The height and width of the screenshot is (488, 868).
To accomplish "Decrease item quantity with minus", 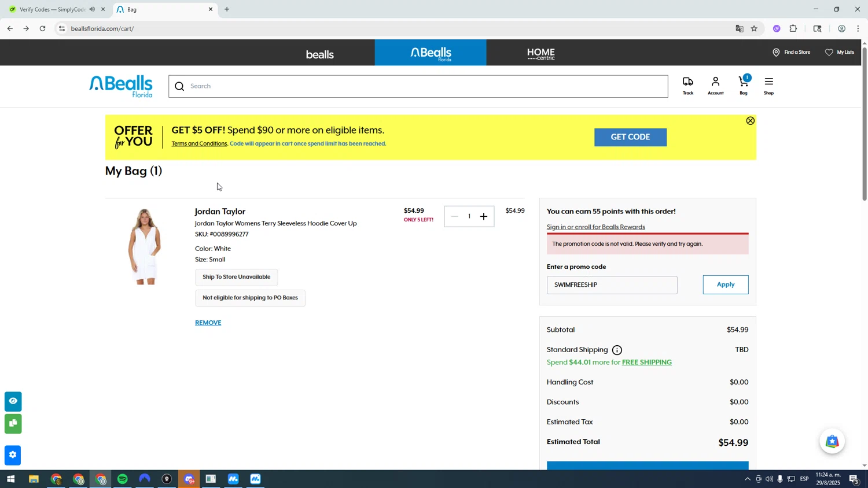I will point(455,216).
